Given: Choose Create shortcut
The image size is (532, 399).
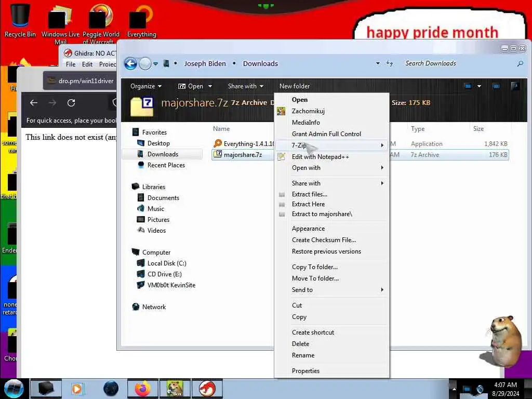Looking at the screenshot, I should click(x=332, y=332).
